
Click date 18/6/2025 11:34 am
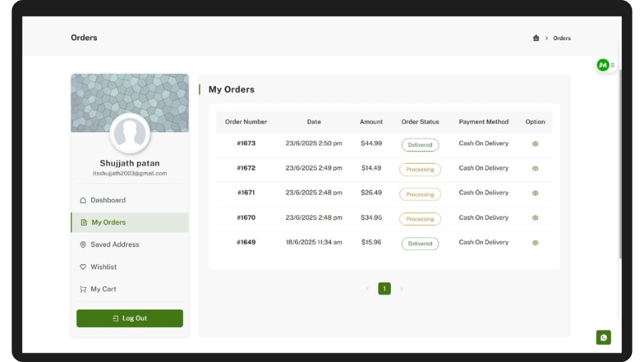pyautogui.click(x=314, y=242)
